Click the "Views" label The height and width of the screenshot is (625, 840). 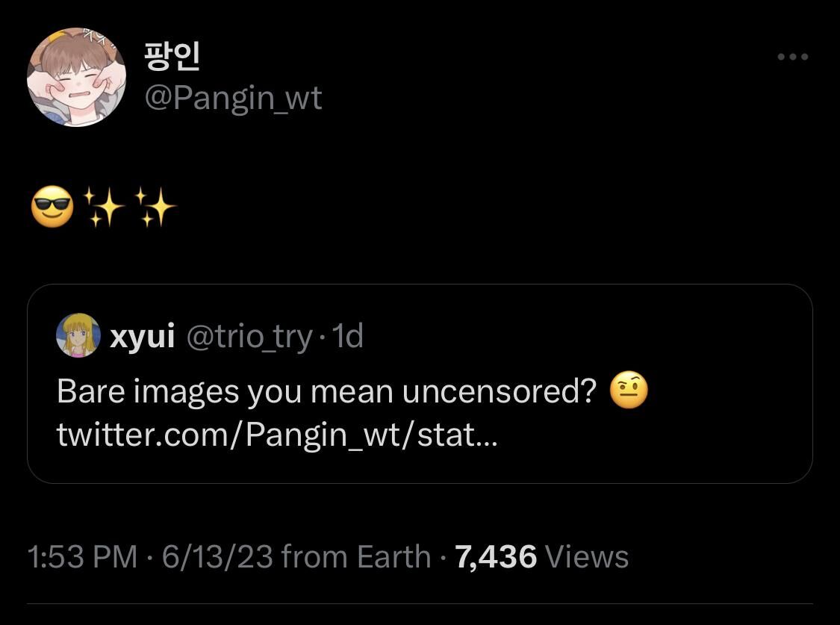(x=587, y=556)
